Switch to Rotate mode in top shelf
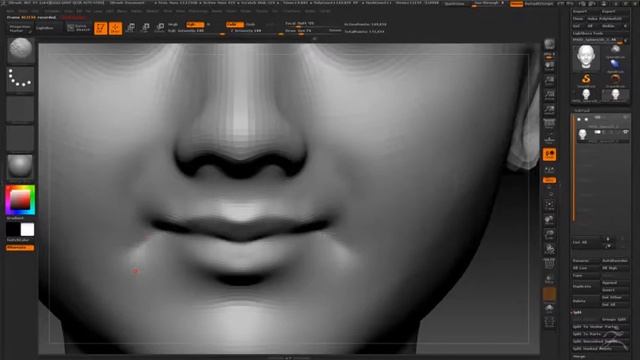The height and width of the screenshot is (360, 640). click(x=160, y=28)
